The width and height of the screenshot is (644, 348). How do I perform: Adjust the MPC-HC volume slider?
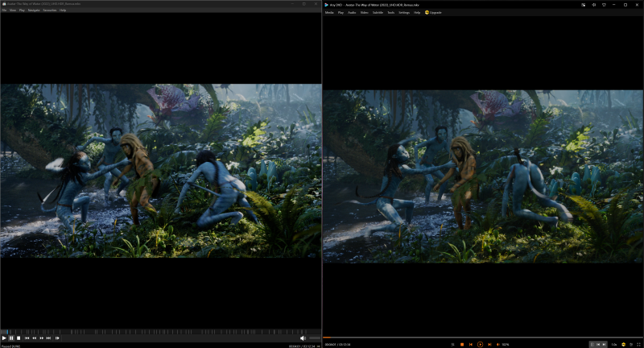click(x=313, y=338)
